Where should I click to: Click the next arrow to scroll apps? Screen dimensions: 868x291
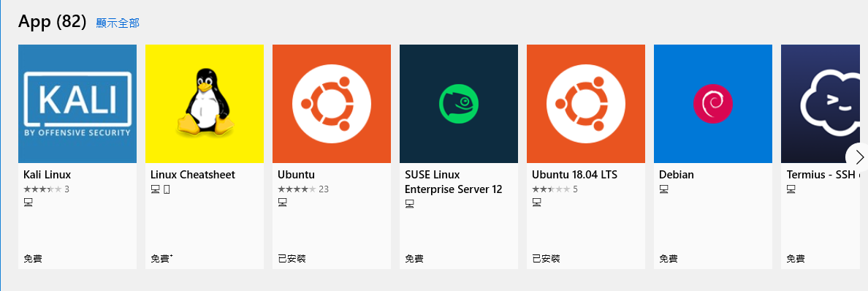(x=859, y=156)
